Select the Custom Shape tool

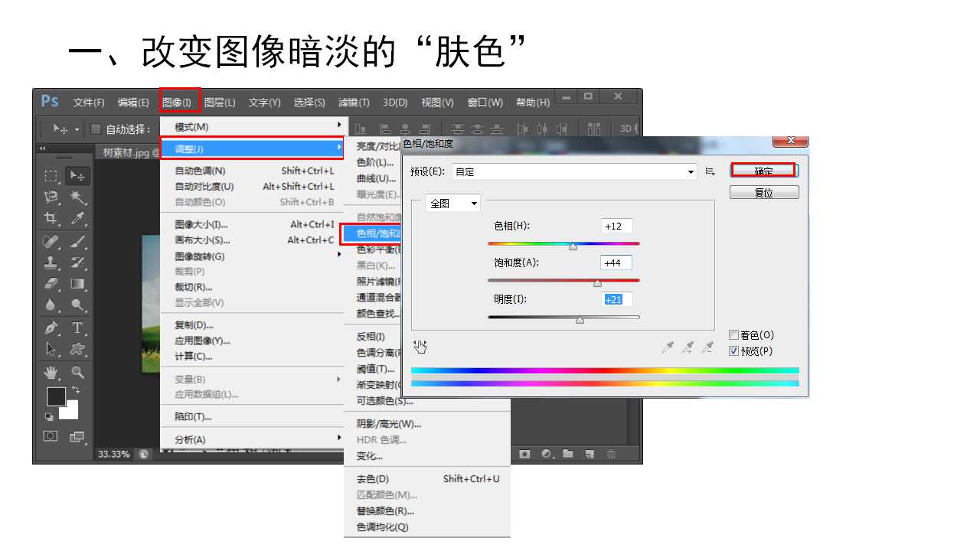click(77, 350)
